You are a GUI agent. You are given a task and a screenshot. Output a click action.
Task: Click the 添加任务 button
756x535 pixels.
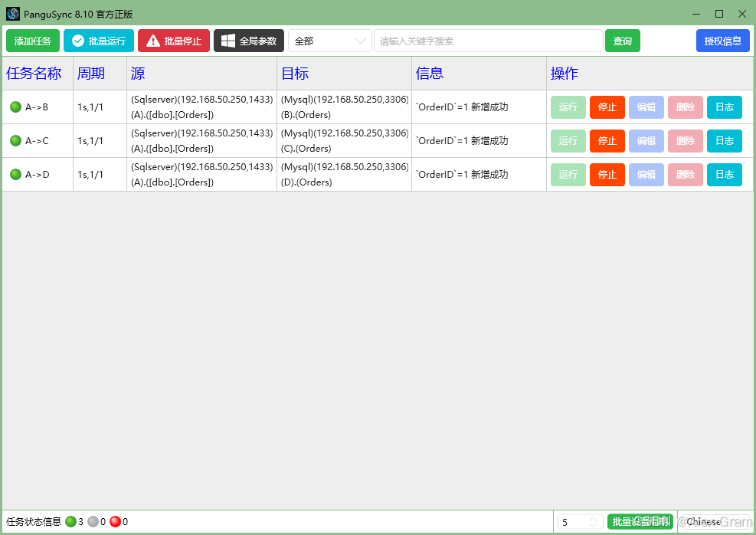coord(33,41)
